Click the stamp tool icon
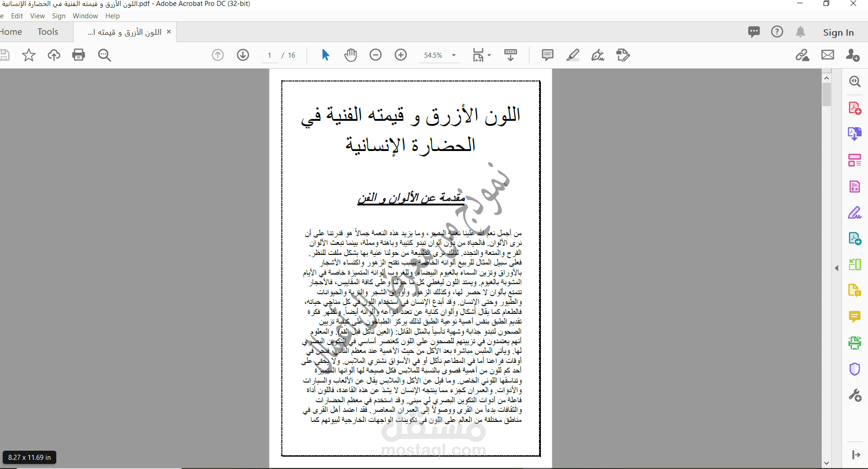Viewport: 868px width, 469px height. pos(623,55)
